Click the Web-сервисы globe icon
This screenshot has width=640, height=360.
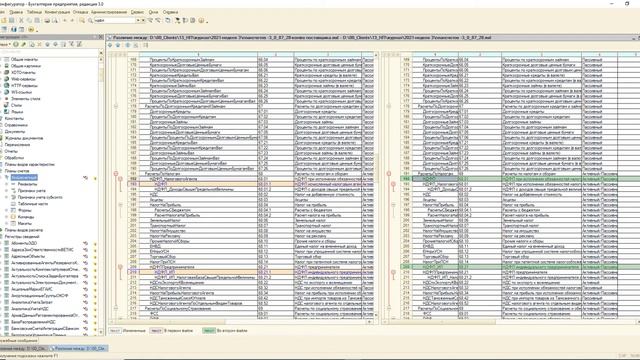click(x=6, y=79)
